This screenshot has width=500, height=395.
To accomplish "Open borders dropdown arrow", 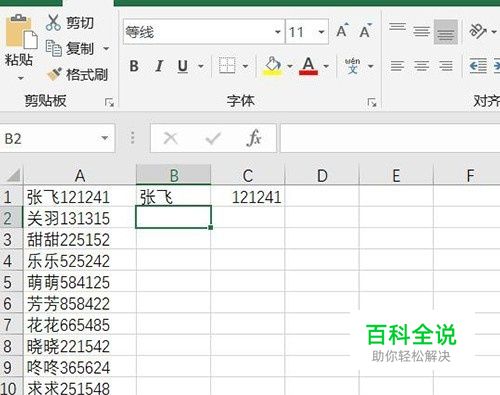I will click(x=245, y=66).
